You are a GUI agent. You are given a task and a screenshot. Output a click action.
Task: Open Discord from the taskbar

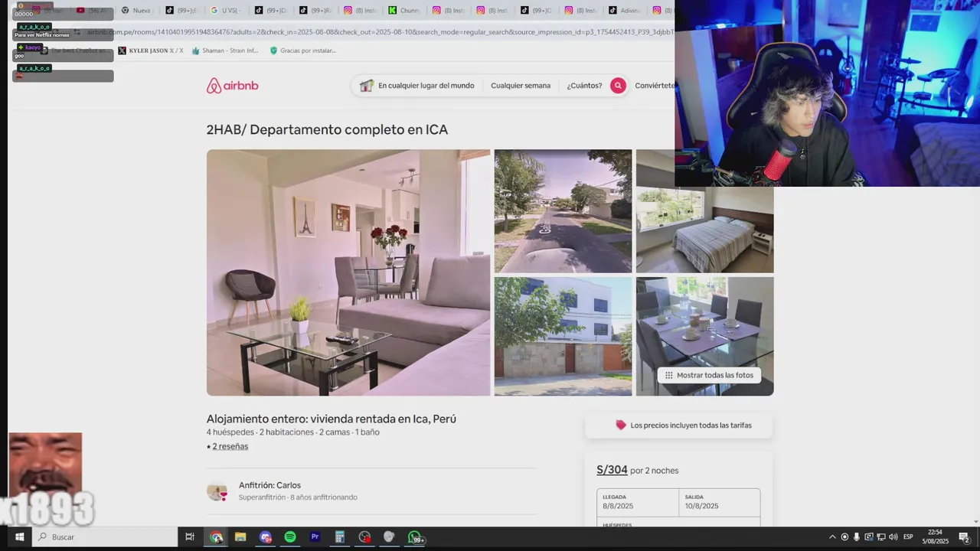(265, 537)
